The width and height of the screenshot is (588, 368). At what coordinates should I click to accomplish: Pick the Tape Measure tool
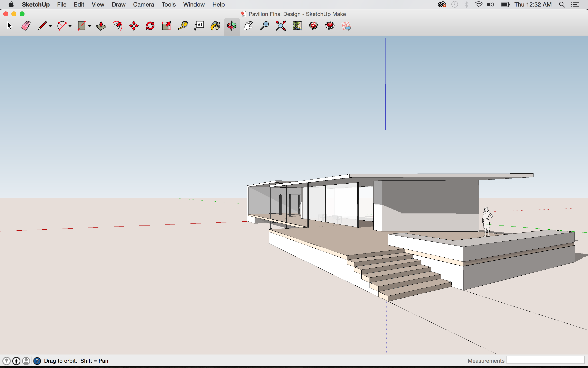click(x=183, y=26)
